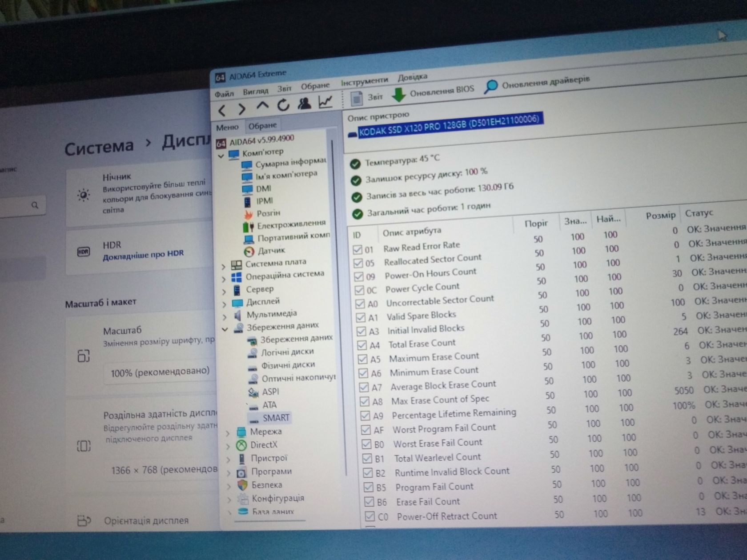Select the Розгін overclock tree item
Screen dimensions: 747x560
pyautogui.click(x=262, y=214)
